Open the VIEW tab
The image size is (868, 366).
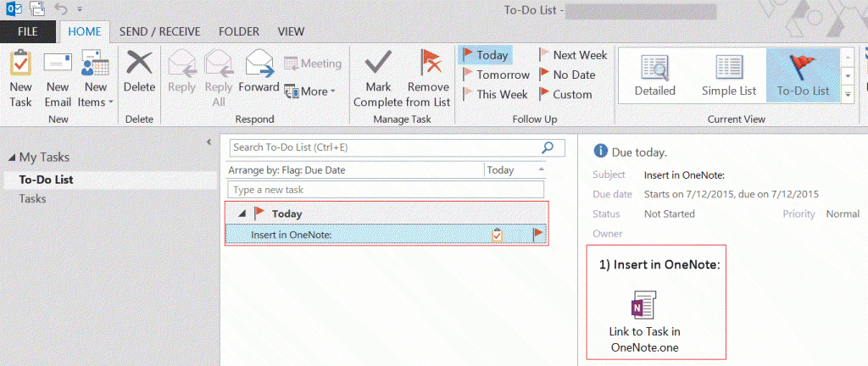click(x=291, y=31)
